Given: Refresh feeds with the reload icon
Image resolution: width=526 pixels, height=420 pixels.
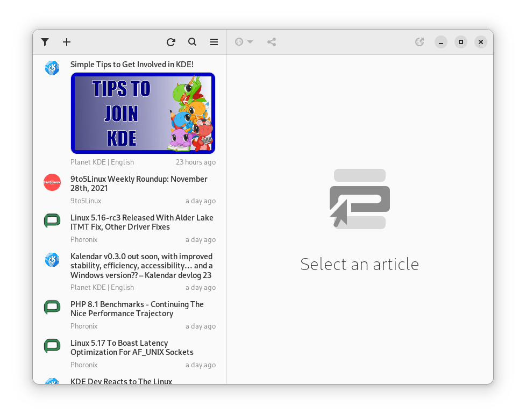Looking at the screenshot, I should [171, 42].
